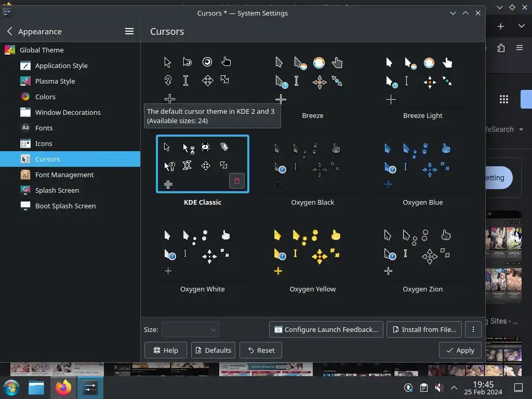Select the Fonts entry

(x=70, y=128)
